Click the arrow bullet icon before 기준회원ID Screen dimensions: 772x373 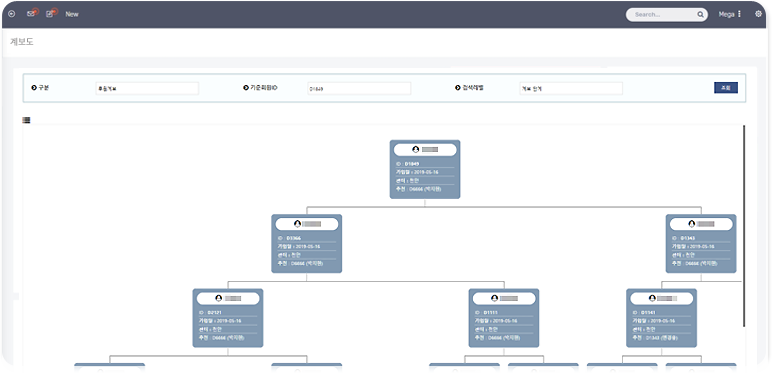[246, 88]
